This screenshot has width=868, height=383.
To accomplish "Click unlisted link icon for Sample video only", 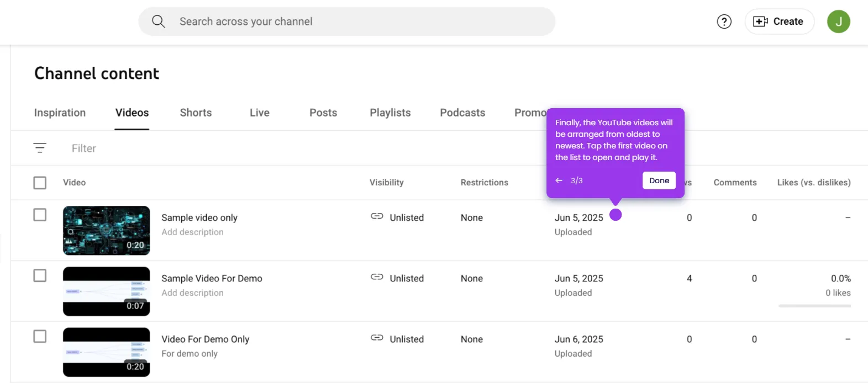I will point(377,216).
